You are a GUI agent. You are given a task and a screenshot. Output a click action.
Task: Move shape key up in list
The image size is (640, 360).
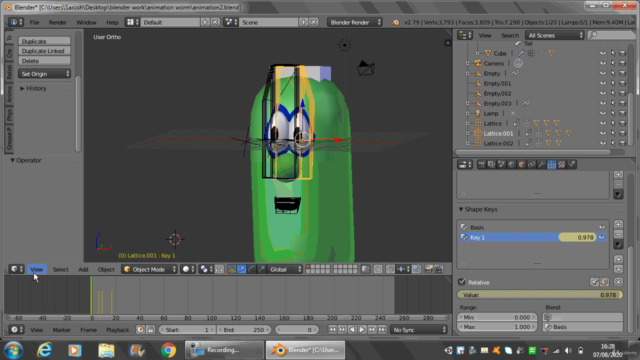tap(618, 259)
